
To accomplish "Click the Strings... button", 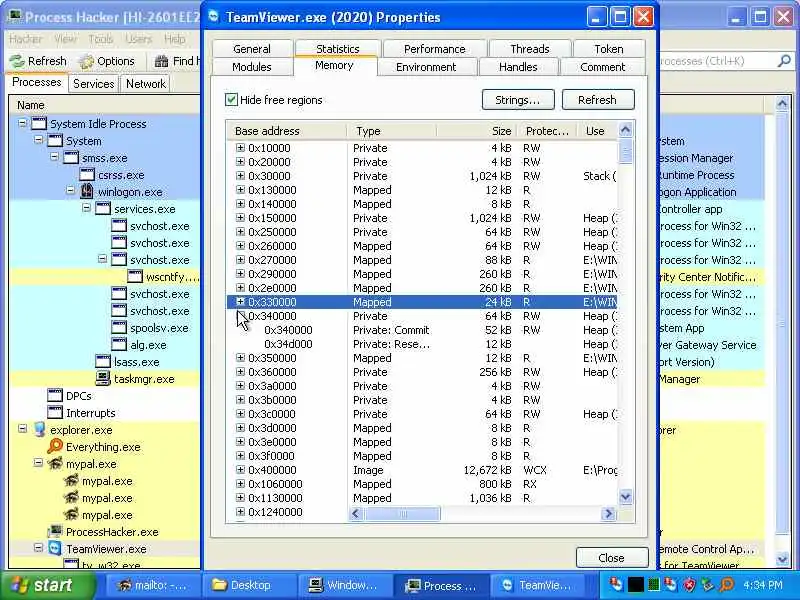I will point(518,99).
